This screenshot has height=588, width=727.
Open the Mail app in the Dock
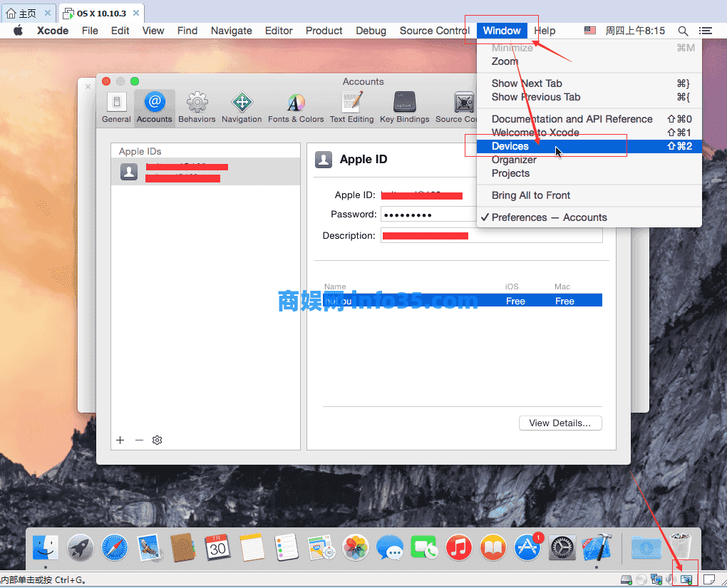click(149, 547)
